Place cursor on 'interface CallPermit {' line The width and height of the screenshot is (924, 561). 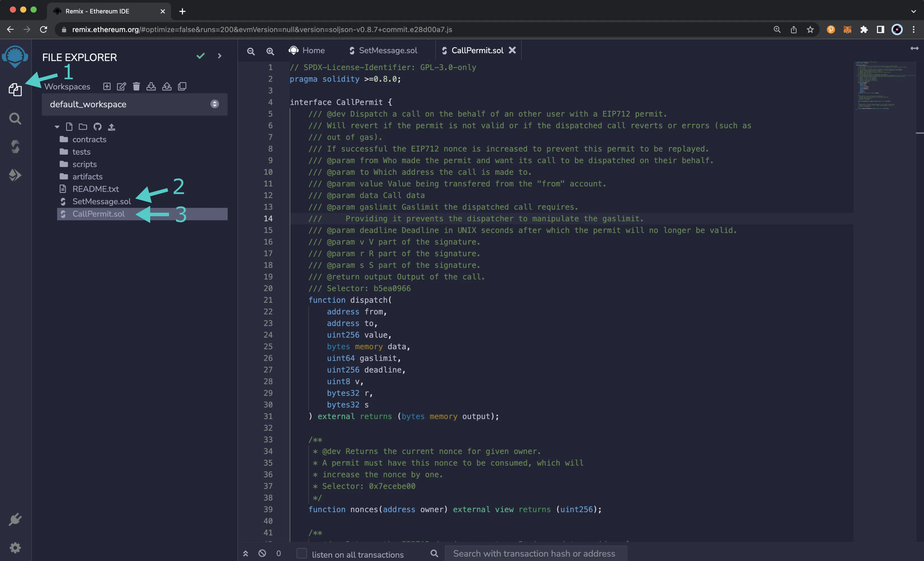click(x=341, y=102)
